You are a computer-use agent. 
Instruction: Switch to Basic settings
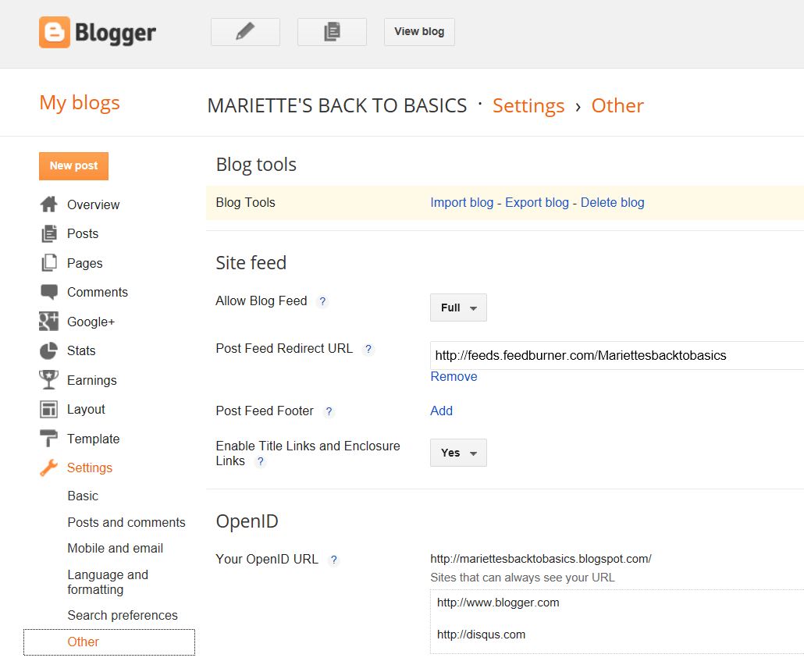(83, 496)
